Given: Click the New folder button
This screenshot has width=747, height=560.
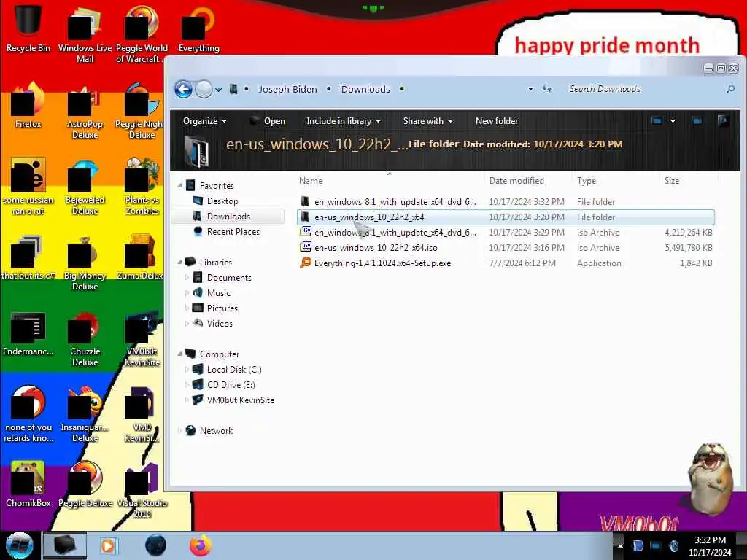Looking at the screenshot, I should pyautogui.click(x=496, y=121).
